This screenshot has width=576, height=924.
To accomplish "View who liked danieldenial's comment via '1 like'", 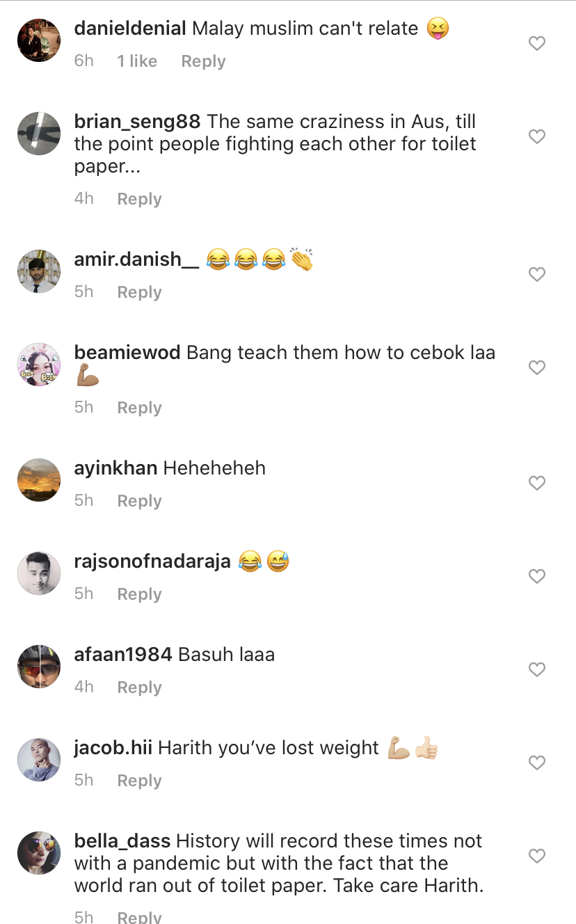I will pyautogui.click(x=137, y=61).
